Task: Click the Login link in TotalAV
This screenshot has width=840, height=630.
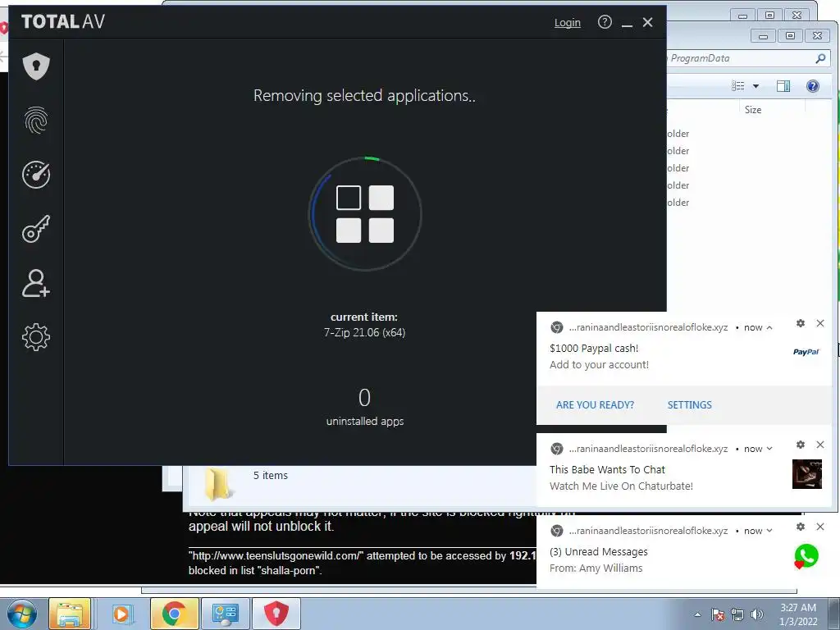Action: [x=568, y=22]
